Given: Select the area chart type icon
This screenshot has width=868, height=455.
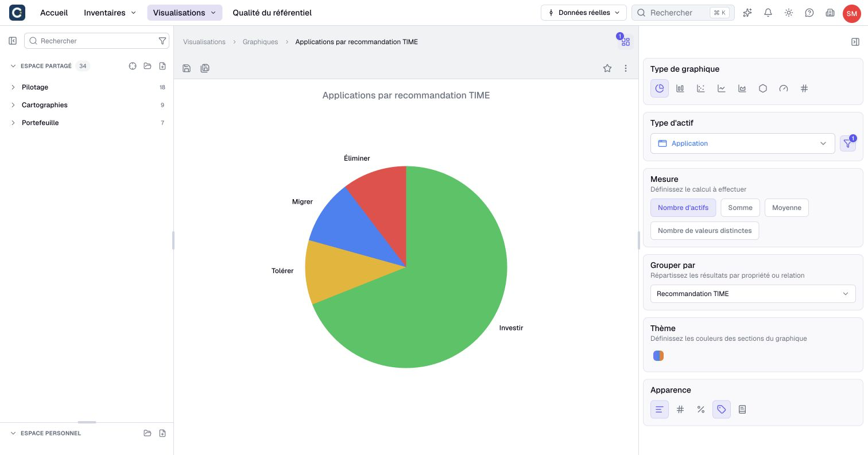Looking at the screenshot, I should 742,88.
